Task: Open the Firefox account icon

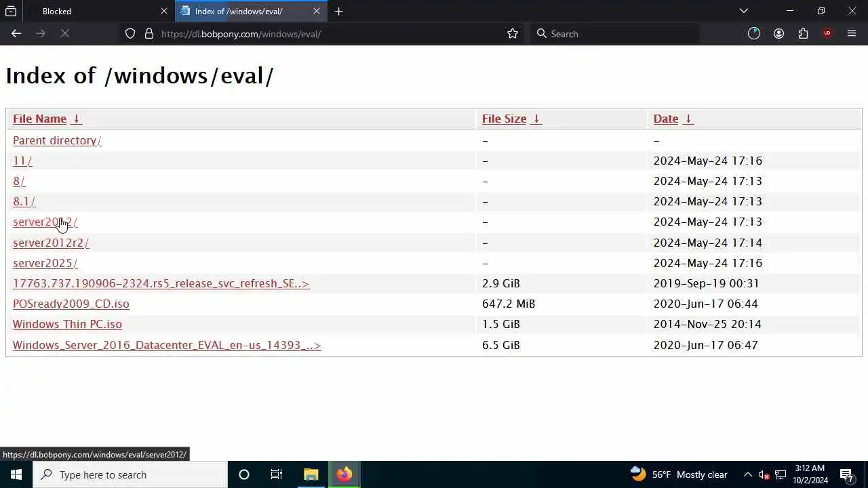Action: [x=778, y=33]
